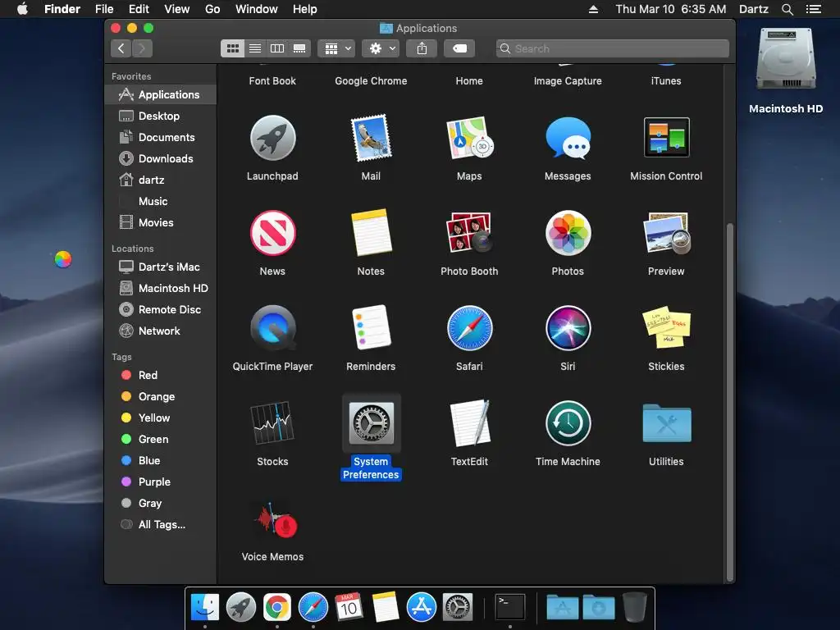This screenshot has height=630, width=840.
Task: Show All Tags in the sidebar
Action: (161, 524)
